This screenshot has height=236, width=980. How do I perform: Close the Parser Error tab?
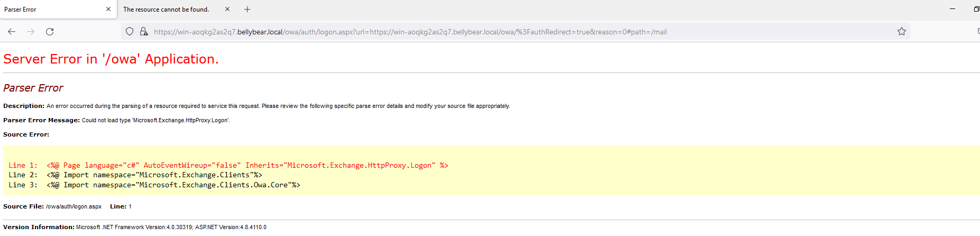[x=108, y=10]
